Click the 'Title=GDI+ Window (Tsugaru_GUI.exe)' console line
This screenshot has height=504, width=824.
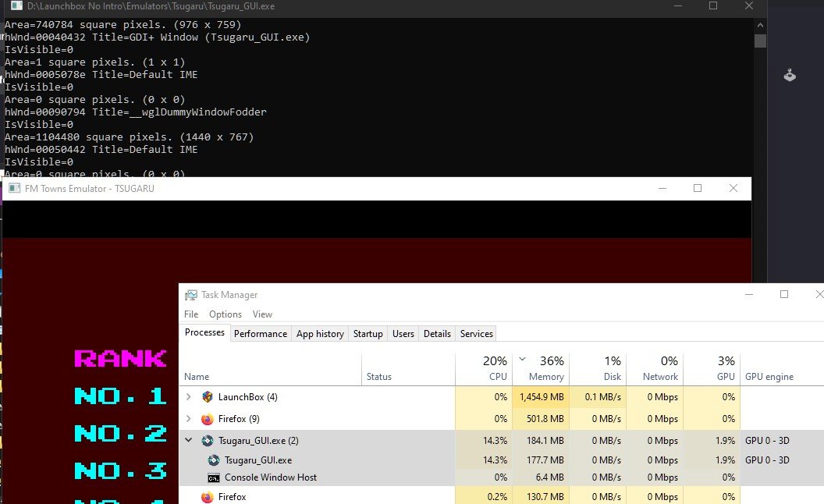[157, 37]
